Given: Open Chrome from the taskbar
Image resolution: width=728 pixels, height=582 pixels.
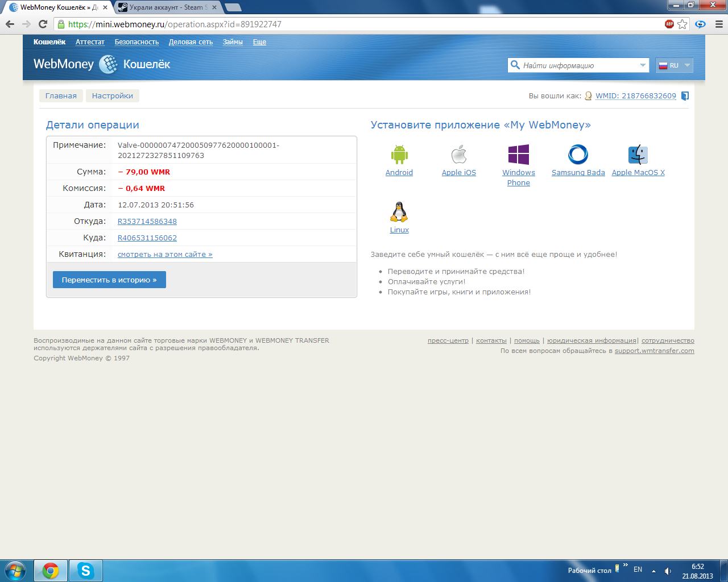Looking at the screenshot, I should point(51,571).
